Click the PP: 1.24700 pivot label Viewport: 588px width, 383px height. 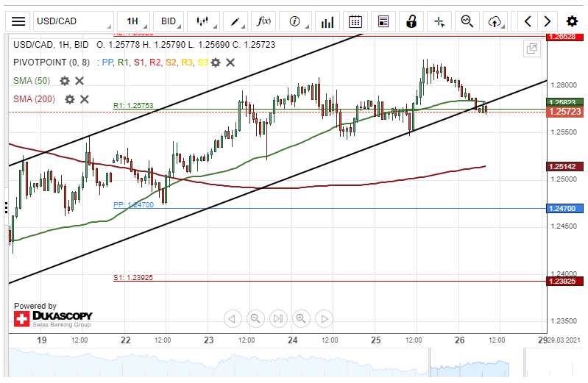point(133,204)
